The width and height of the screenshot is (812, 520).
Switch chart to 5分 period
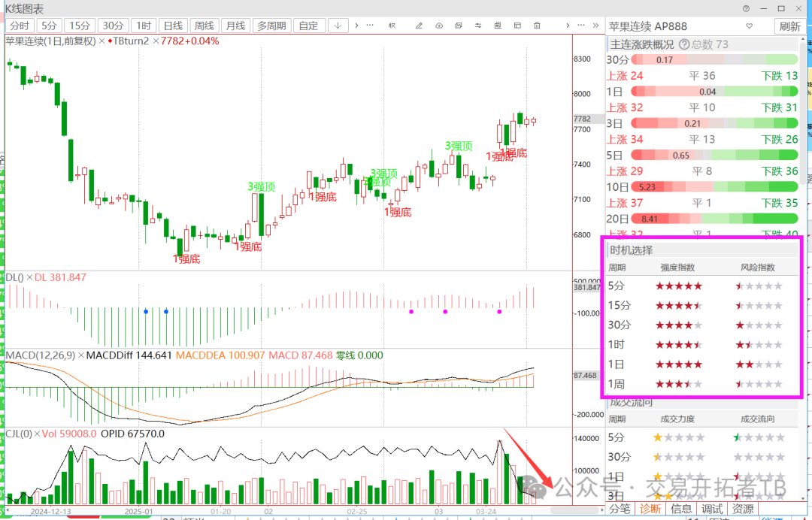pyautogui.click(x=49, y=26)
